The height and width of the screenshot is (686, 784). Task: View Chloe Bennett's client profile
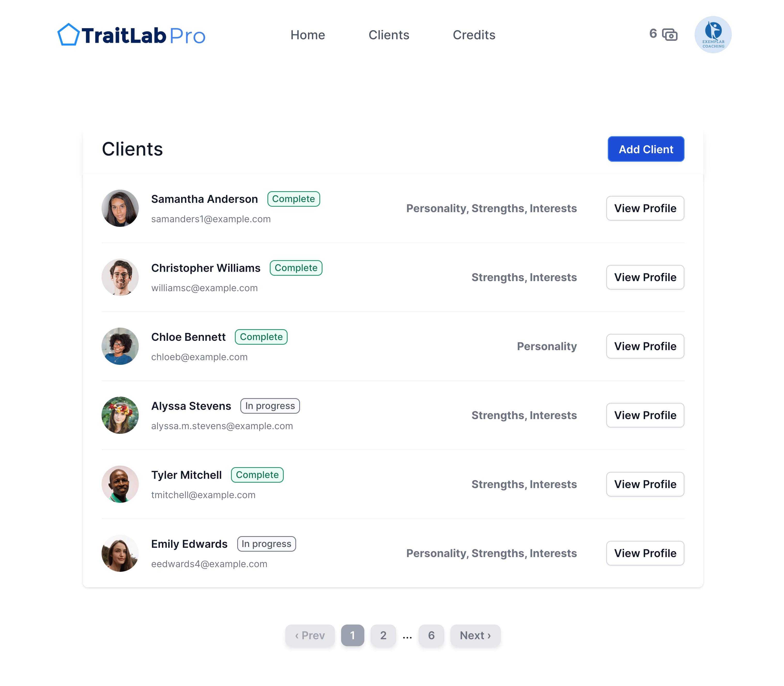[645, 346]
